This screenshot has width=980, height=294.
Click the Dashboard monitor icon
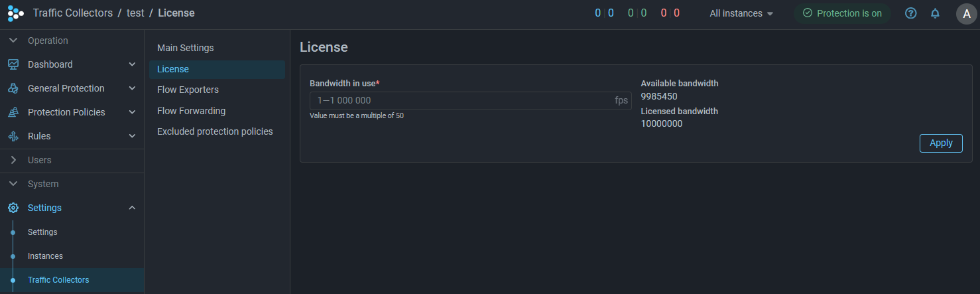(13, 64)
